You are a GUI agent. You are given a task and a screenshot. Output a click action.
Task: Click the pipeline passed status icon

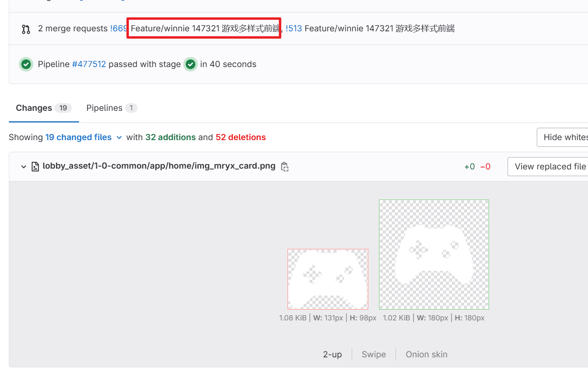tap(26, 64)
